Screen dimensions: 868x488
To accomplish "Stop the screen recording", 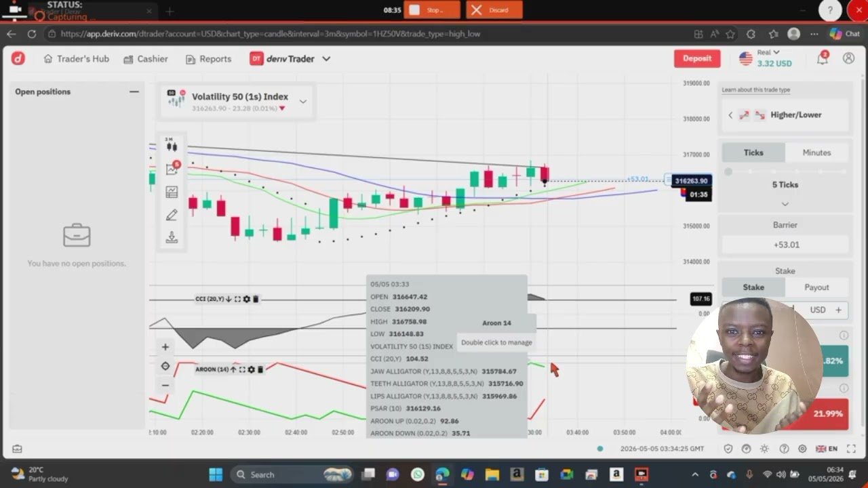I will coord(432,9).
